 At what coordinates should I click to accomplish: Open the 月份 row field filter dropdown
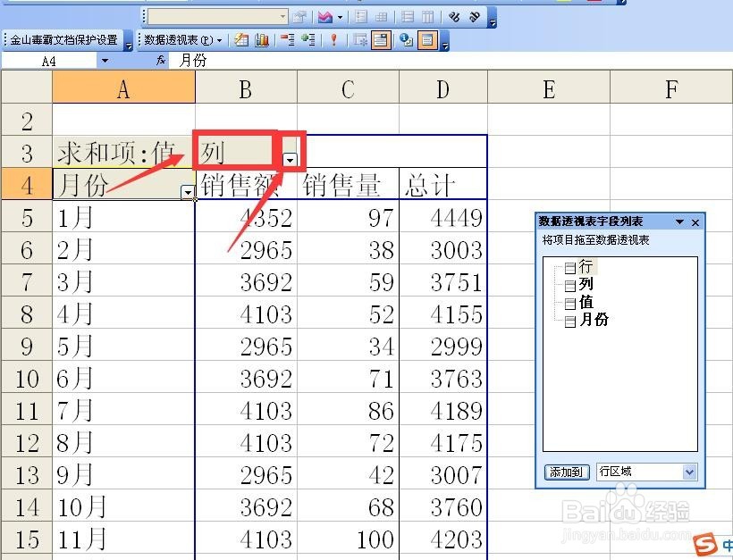click(188, 190)
